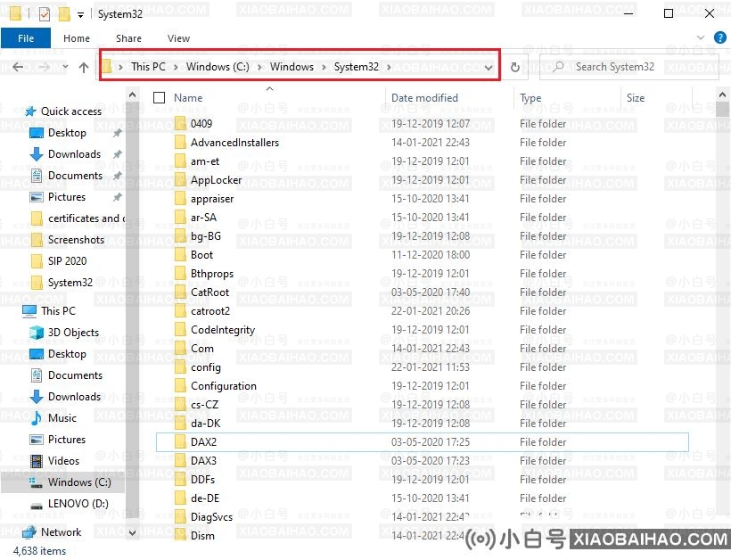This screenshot has height=560, width=731.
Task: Open System32 shortcut in navigation pane
Action: 70,283
